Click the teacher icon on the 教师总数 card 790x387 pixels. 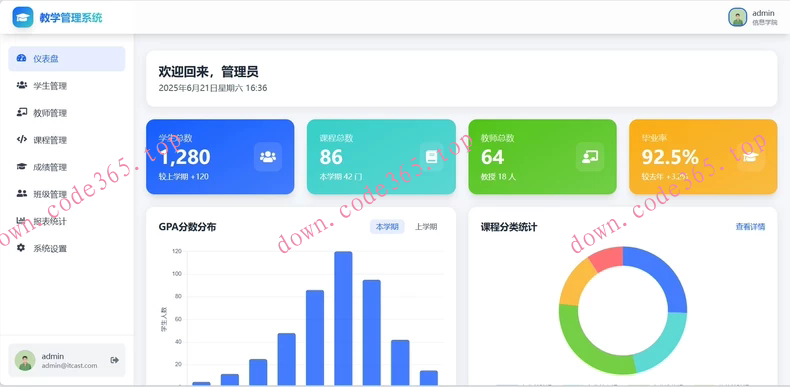click(x=589, y=157)
